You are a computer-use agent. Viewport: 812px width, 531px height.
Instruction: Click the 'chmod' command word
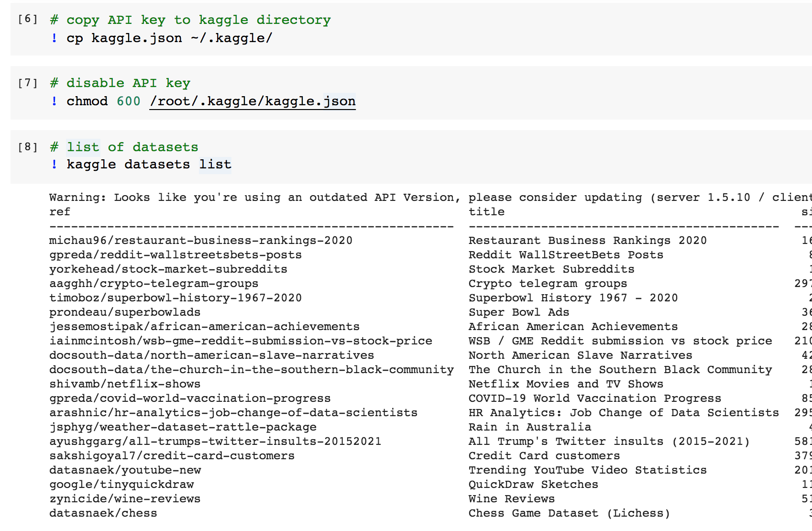point(87,101)
